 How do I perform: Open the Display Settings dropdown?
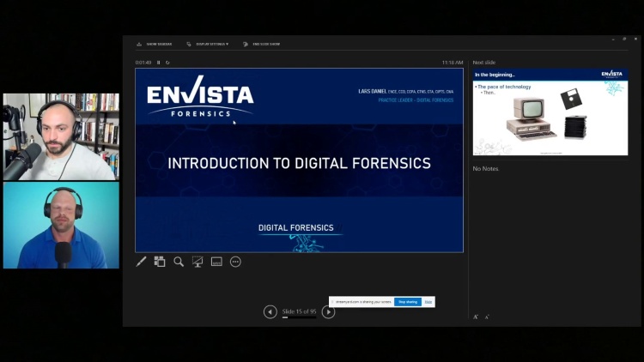(x=208, y=44)
